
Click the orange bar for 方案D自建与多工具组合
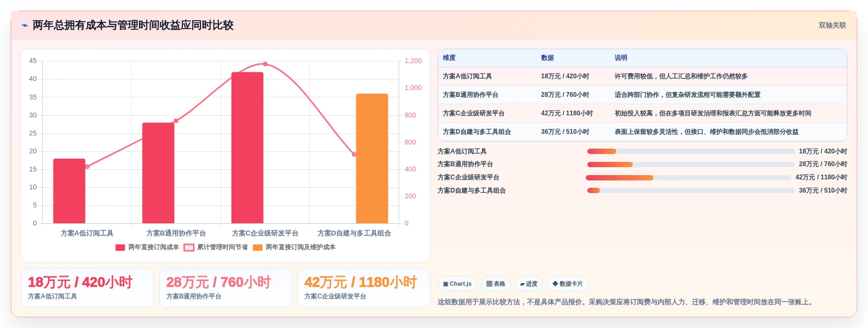tap(372, 159)
